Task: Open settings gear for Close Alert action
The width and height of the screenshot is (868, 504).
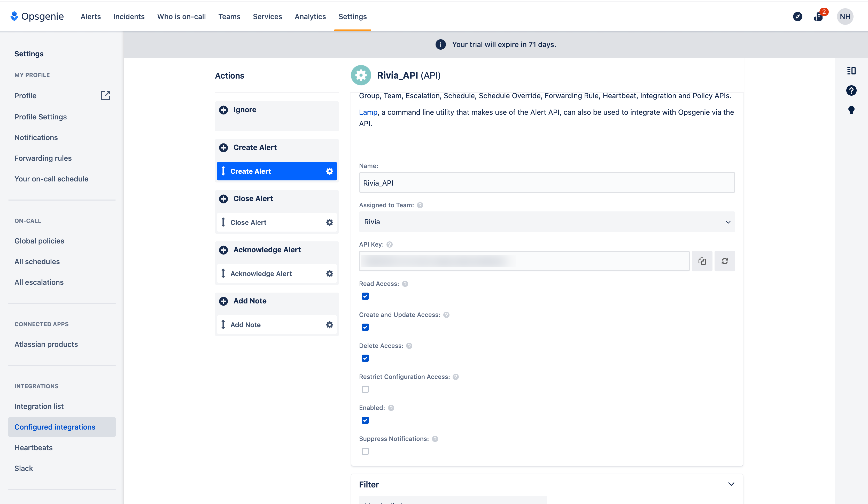Action: (329, 222)
